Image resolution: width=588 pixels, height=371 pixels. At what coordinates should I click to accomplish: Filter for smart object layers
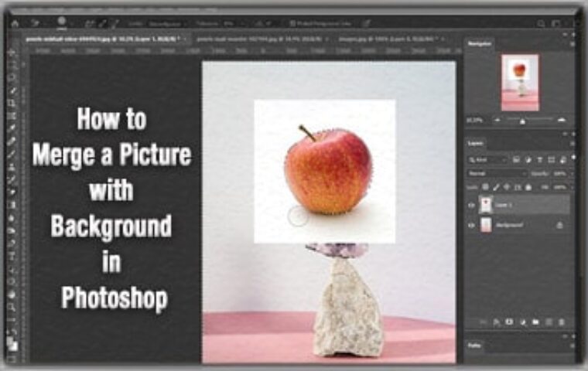coord(562,160)
